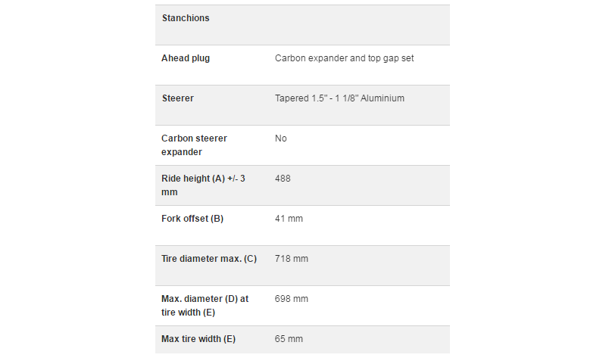Click the Fork offset (B) label
The image size is (606, 364).
coord(192,219)
